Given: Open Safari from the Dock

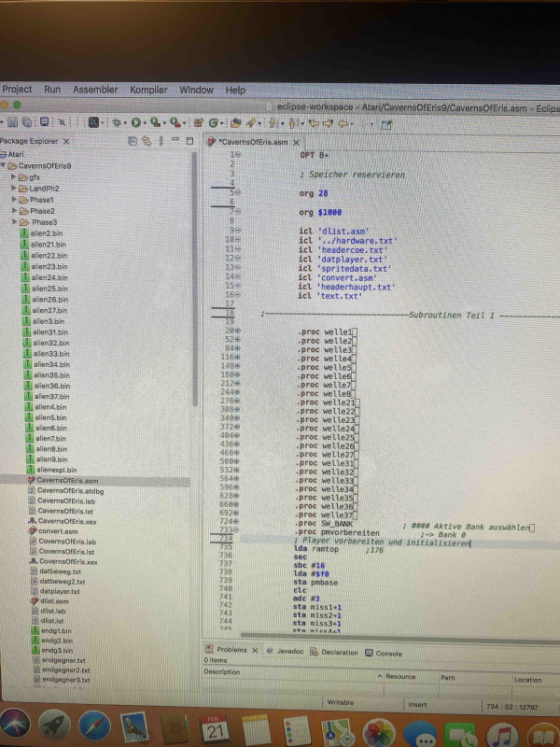Looking at the screenshot, I should [x=95, y=726].
